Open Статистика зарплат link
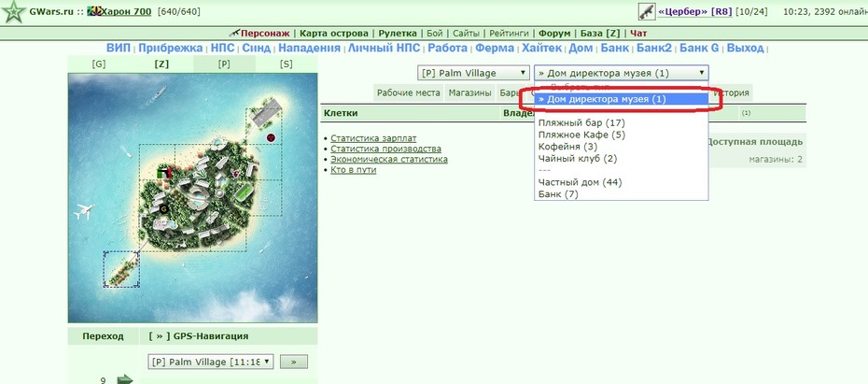Screen dimensions: 868x384 [x=373, y=138]
